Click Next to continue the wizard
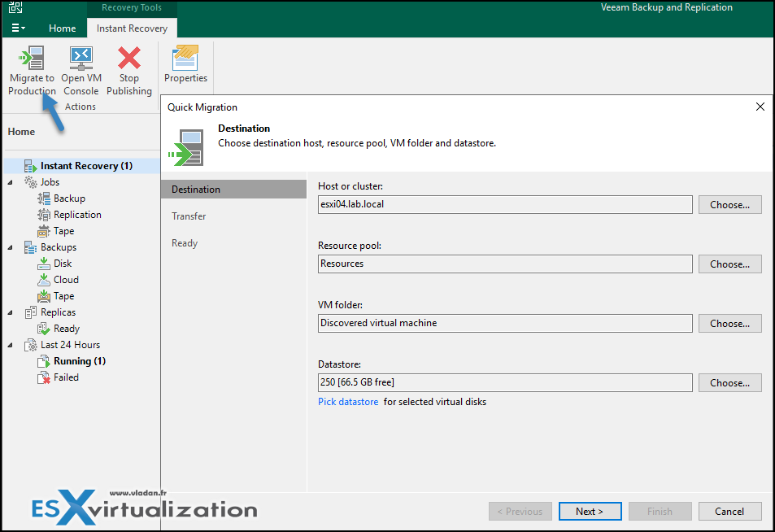This screenshot has height=532, width=775. [590, 511]
